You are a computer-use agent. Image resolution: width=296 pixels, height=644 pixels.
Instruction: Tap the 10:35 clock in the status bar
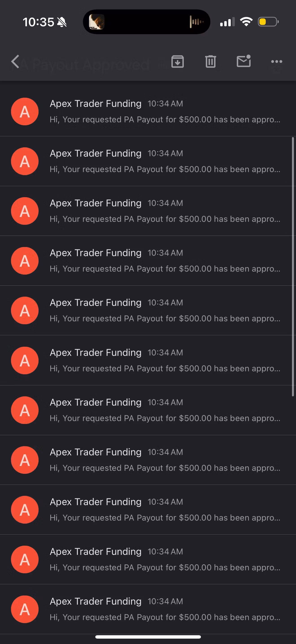[38, 22]
